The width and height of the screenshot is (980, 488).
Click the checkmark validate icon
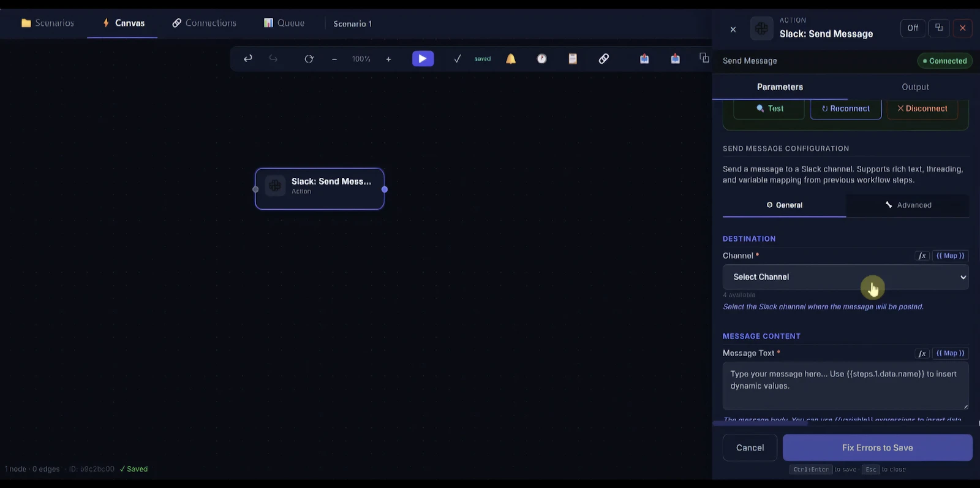[458, 59]
